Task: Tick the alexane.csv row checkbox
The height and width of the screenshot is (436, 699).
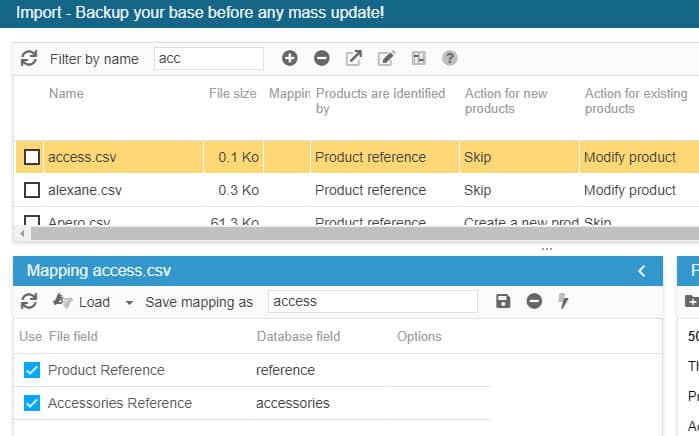Action: click(32, 190)
